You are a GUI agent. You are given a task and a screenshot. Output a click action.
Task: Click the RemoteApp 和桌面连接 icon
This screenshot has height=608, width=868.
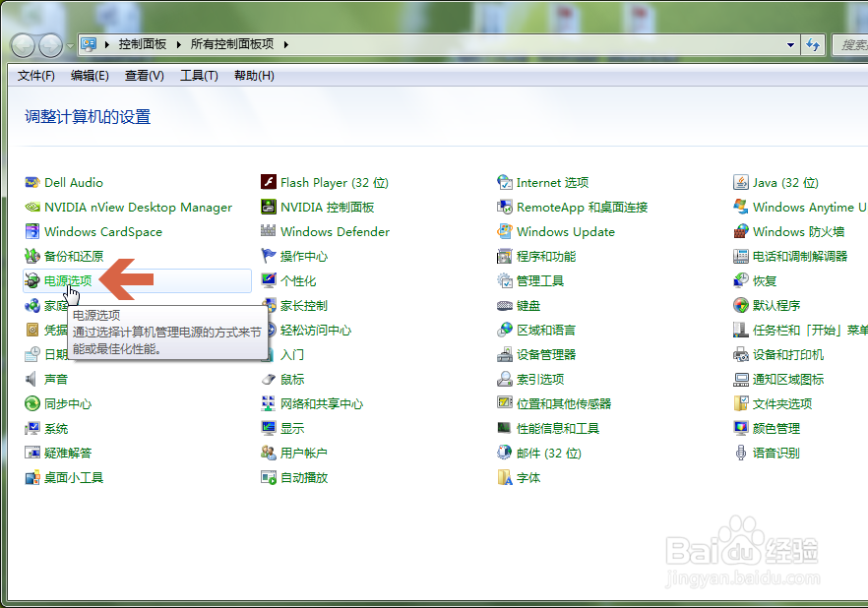point(505,207)
